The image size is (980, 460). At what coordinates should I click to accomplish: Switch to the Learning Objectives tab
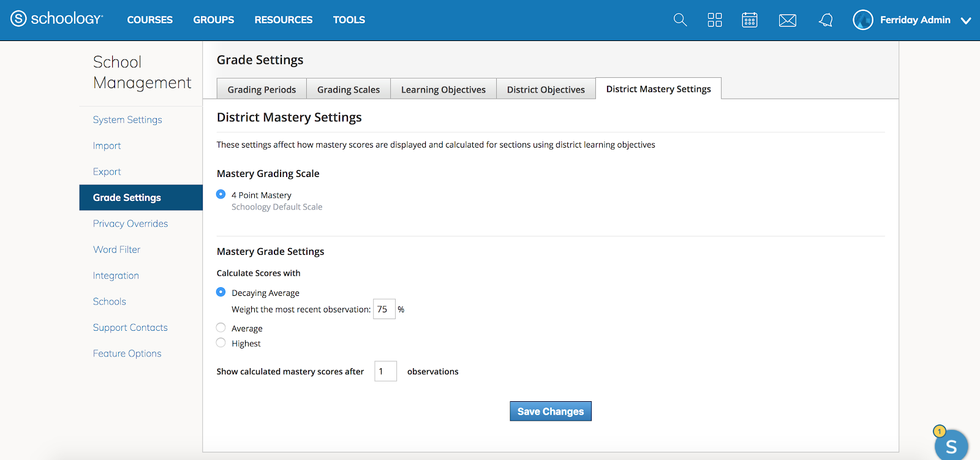tap(443, 89)
